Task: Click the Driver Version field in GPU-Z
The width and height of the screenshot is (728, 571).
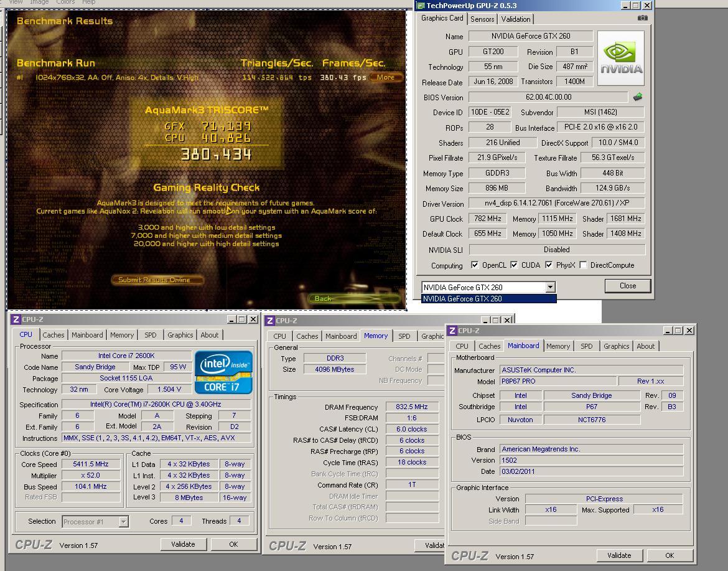Action: 557,203
